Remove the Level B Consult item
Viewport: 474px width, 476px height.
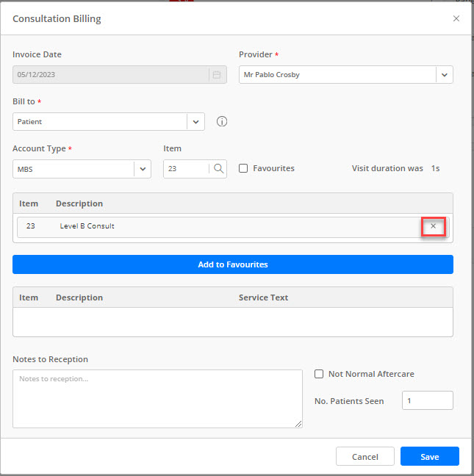434,226
